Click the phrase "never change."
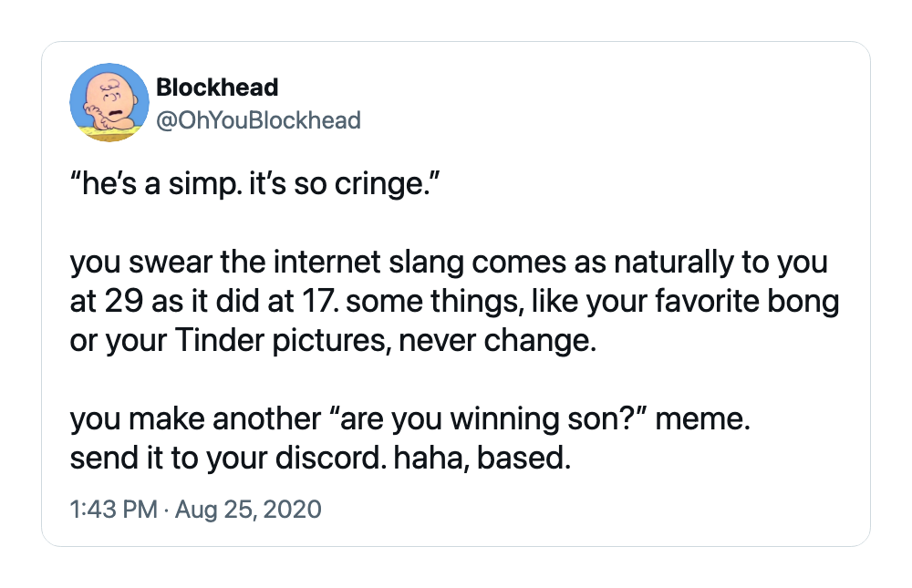 click(x=498, y=340)
